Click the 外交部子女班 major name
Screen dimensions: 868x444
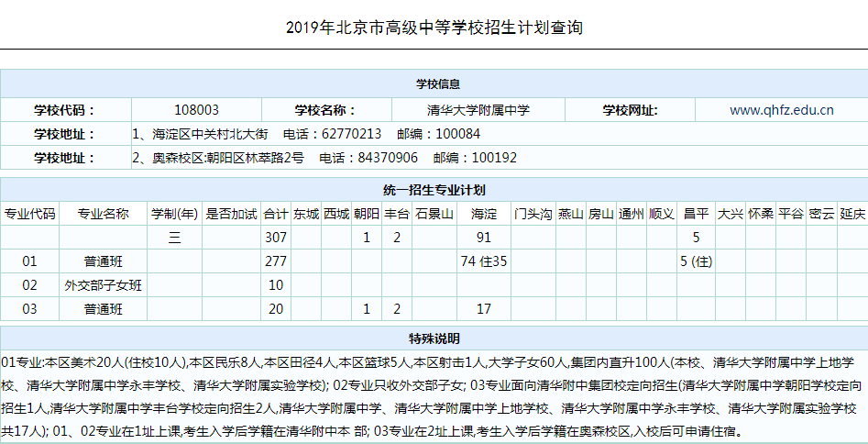(104, 285)
